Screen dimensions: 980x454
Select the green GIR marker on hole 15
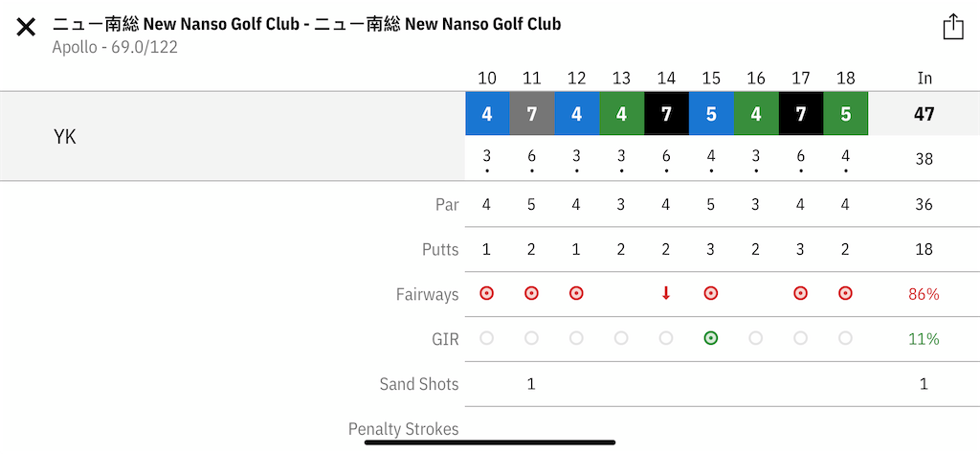tap(711, 338)
